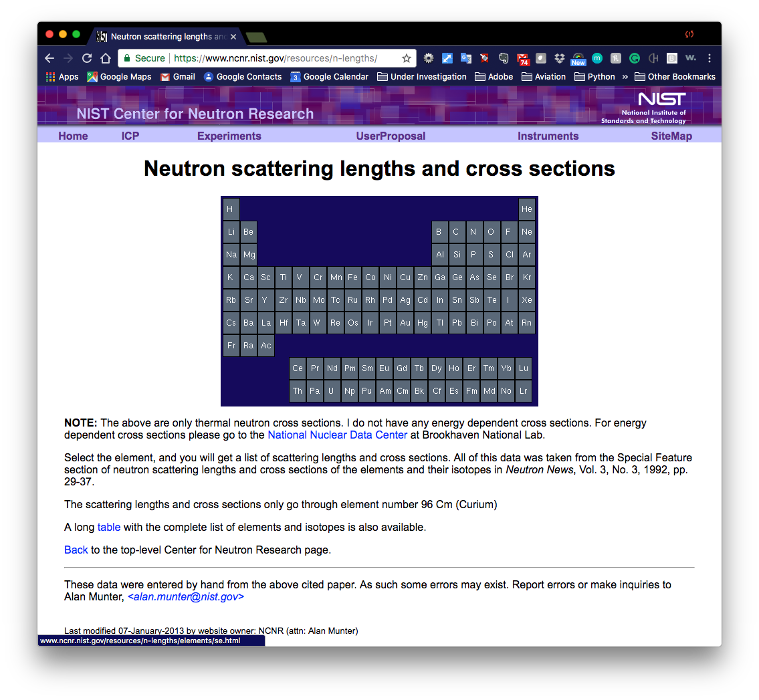Follow the National Nuclear Data Center link

pyautogui.click(x=337, y=435)
